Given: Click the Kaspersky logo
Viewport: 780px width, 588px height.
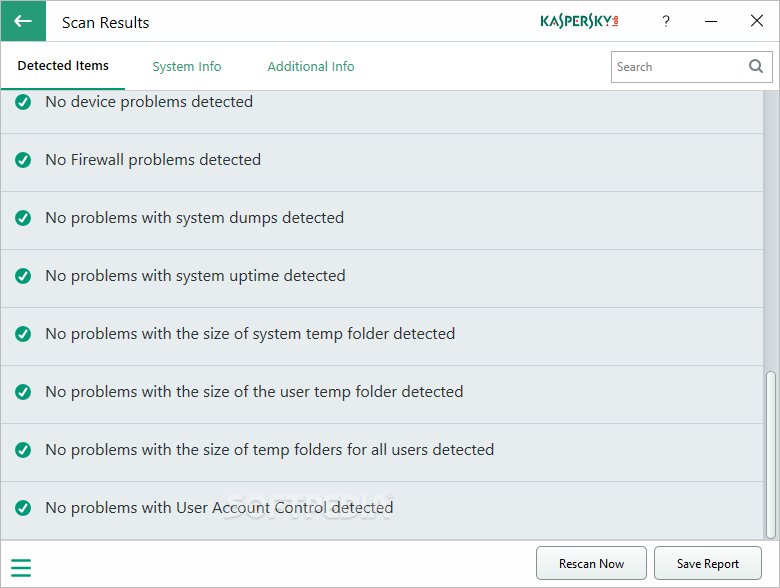Looking at the screenshot, I should click(579, 21).
